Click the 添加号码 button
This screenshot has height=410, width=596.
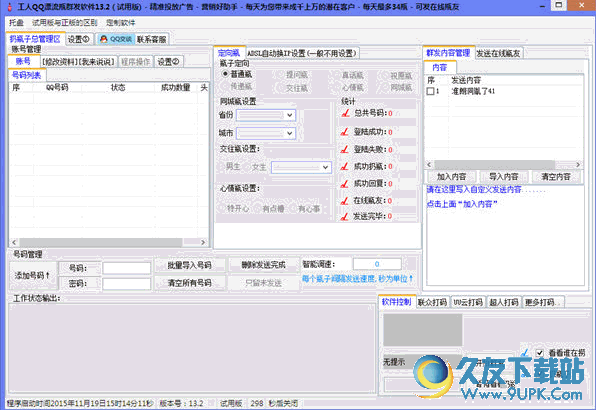pos(32,275)
